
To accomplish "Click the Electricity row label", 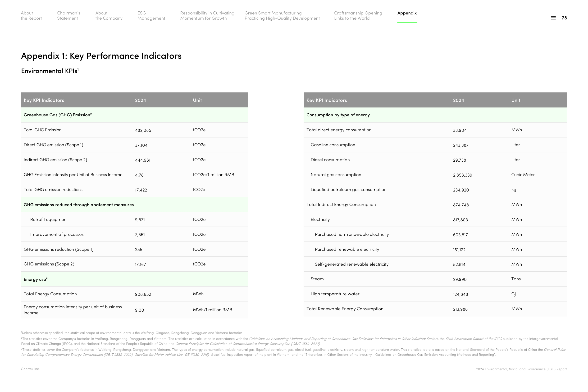I will 320,219.
